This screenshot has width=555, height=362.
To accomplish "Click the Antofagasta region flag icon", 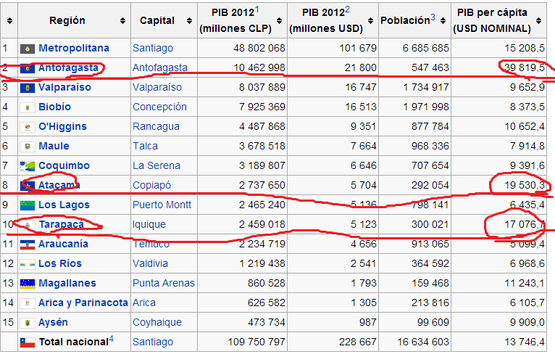I will (27, 68).
